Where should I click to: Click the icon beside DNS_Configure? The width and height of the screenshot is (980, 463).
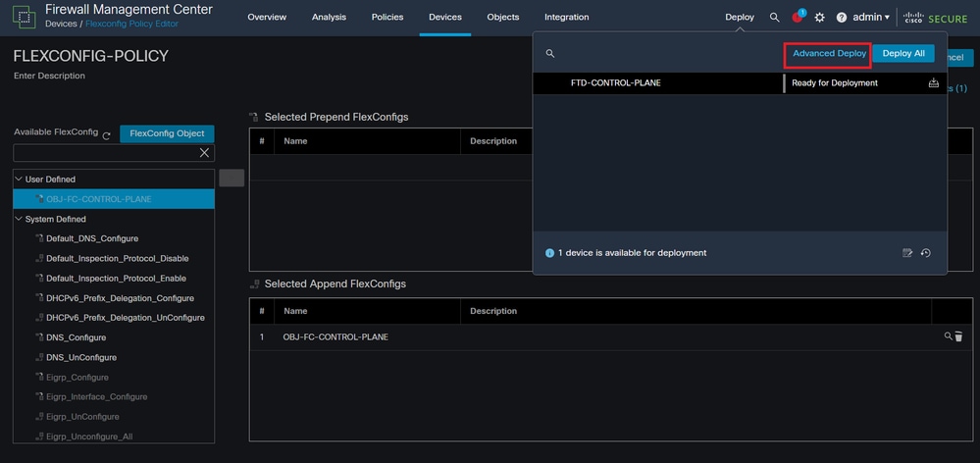[39, 337]
